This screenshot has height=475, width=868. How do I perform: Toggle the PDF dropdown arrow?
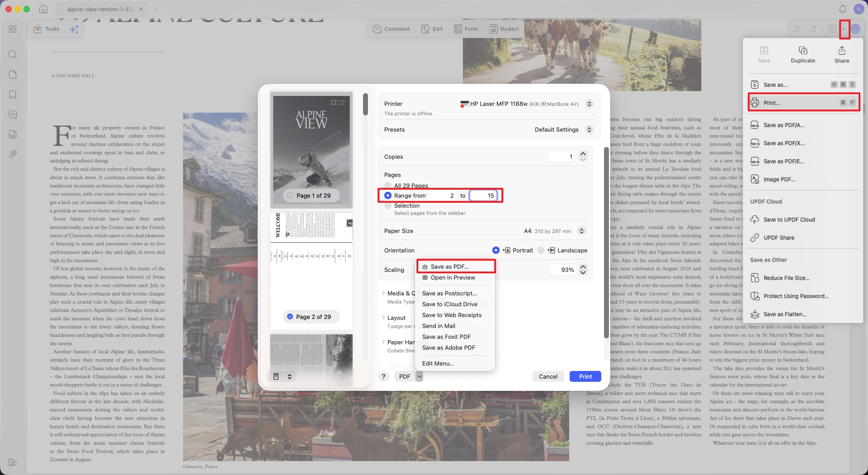pos(420,377)
